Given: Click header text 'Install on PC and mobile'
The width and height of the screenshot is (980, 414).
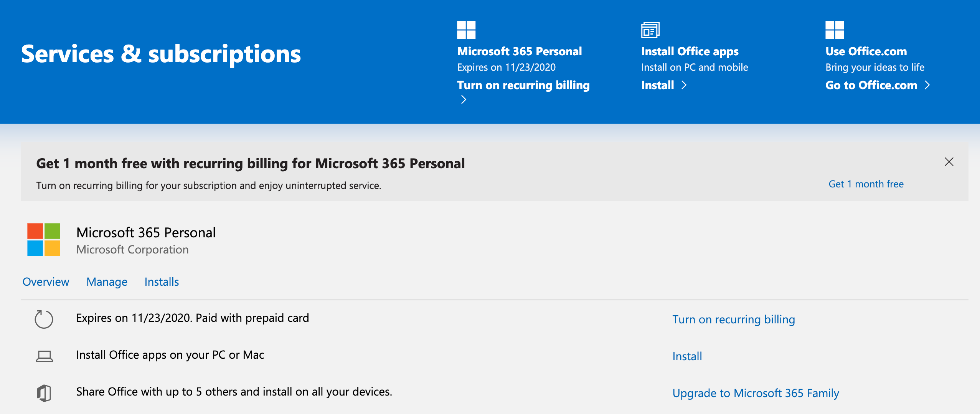Looking at the screenshot, I should 695,67.
